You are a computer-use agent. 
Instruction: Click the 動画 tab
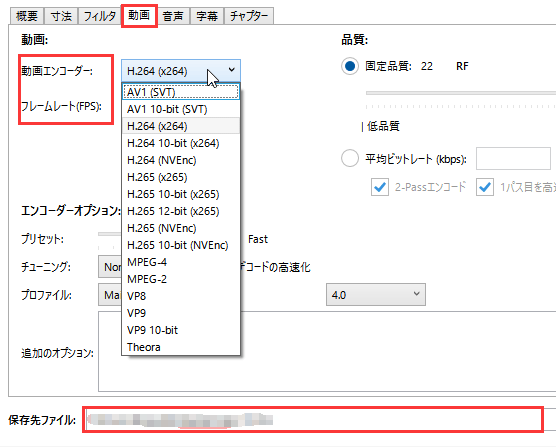point(139,15)
